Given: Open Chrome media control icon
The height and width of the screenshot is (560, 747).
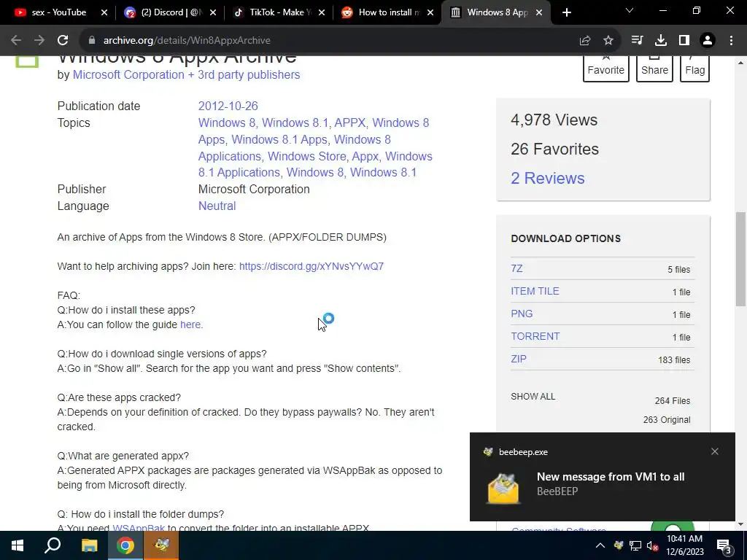Looking at the screenshot, I should pyautogui.click(x=637, y=41).
